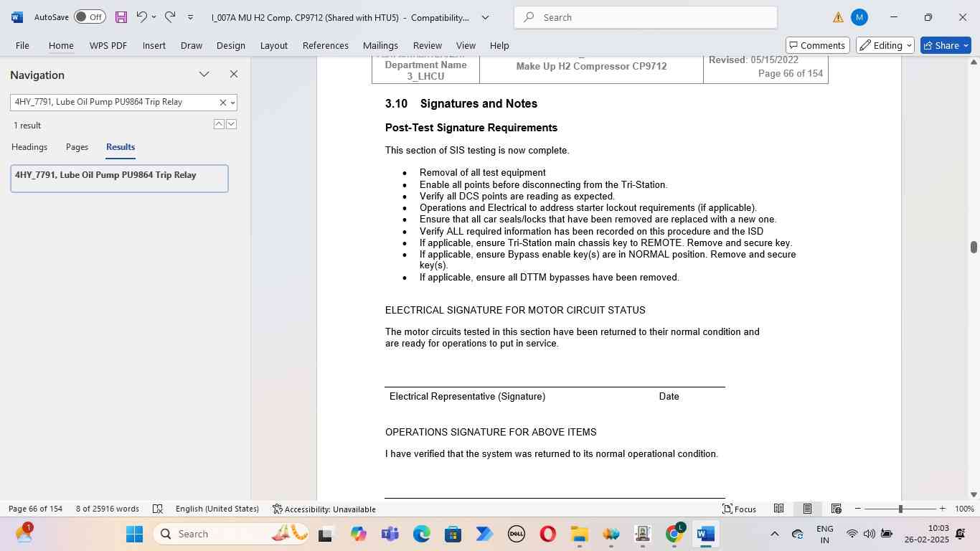Image resolution: width=980 pixels, height=551 pixels.
Task: Go to previous search result arrow
Action: pos(219,124)
